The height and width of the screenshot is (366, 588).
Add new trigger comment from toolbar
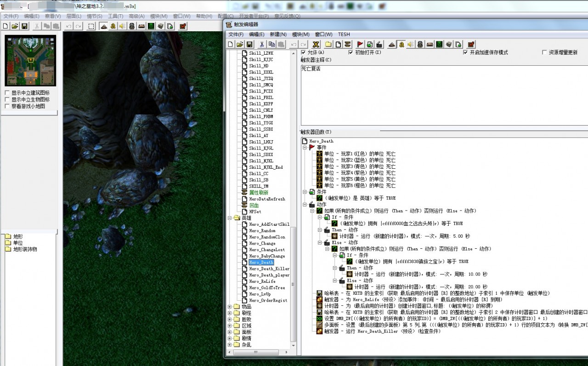348,44
